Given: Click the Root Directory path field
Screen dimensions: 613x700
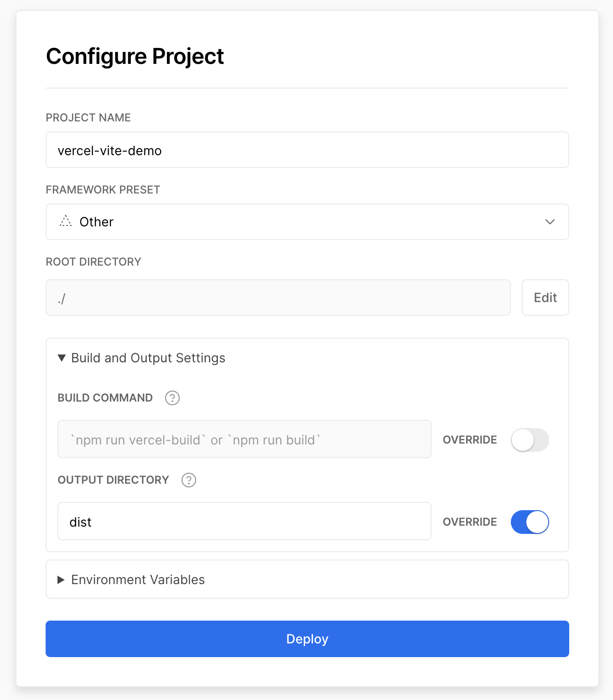Looking at the screenshot, I should (x=277, y=298).
